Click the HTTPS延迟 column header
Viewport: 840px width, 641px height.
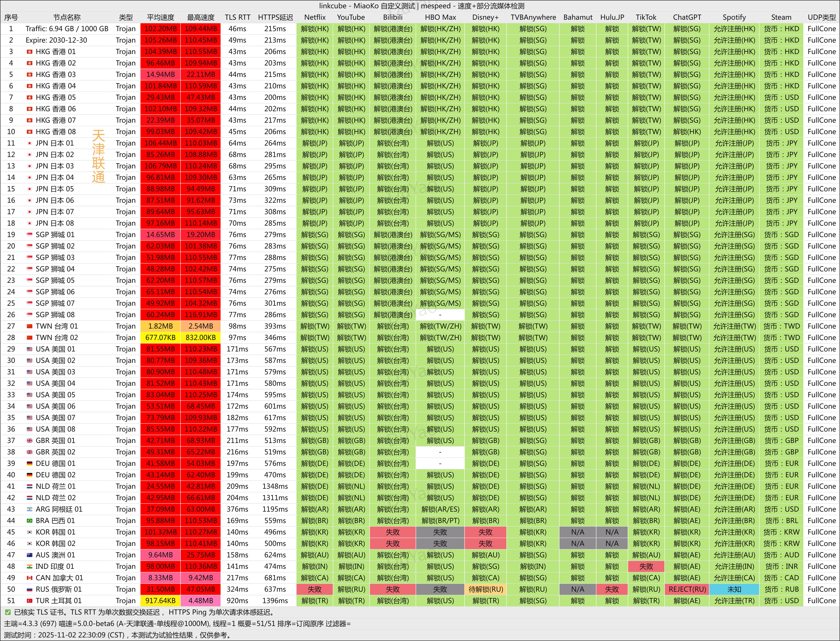click(275, 17)
